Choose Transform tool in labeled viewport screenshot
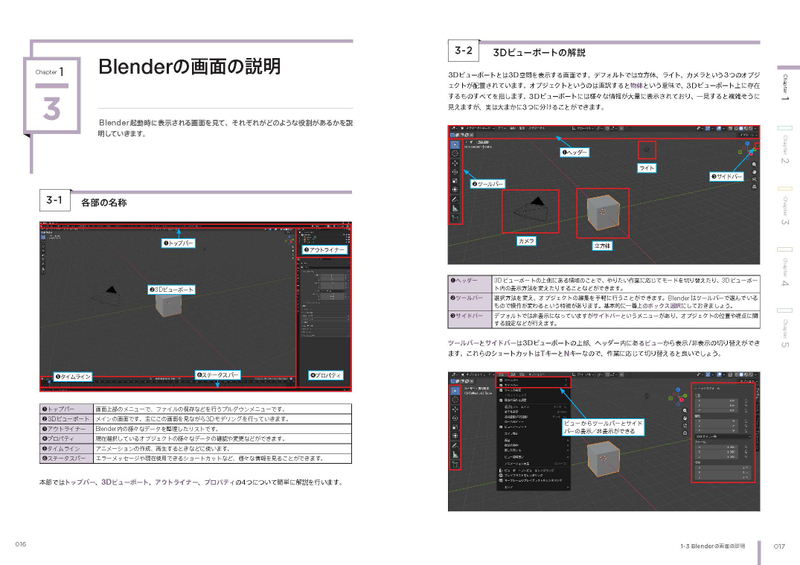Image resolution: width=800 pixels, height=565 pixels. [x=455, y=189]
